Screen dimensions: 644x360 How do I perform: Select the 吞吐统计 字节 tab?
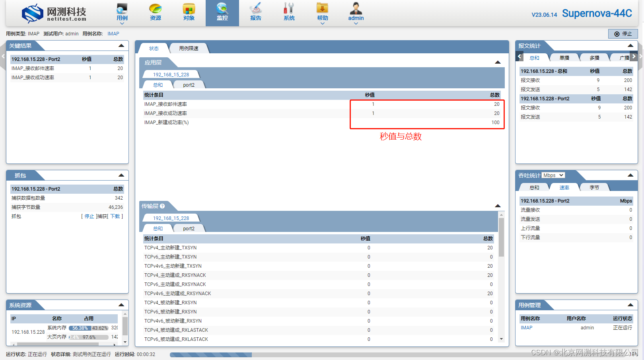[595, 187]
